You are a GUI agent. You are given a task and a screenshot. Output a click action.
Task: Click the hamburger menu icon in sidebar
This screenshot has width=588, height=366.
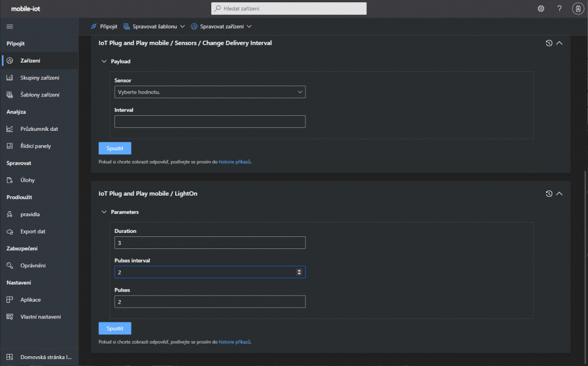[x=9, y=26]
